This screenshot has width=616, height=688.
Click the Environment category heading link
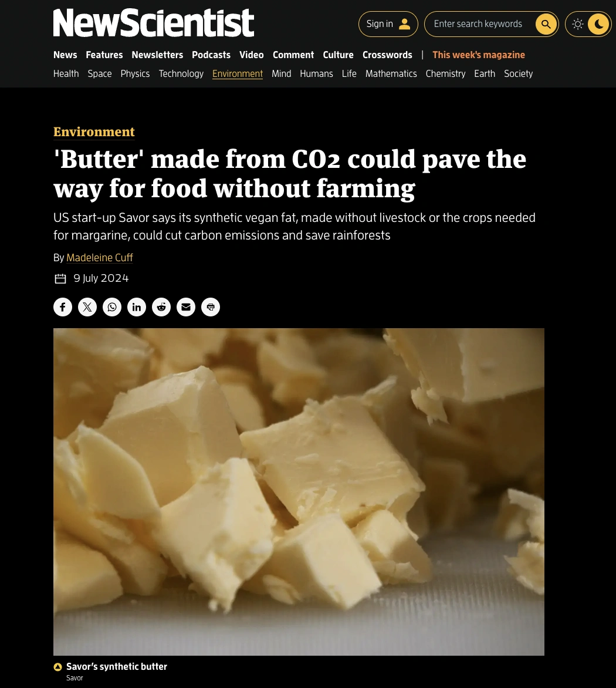click(94, 131)
